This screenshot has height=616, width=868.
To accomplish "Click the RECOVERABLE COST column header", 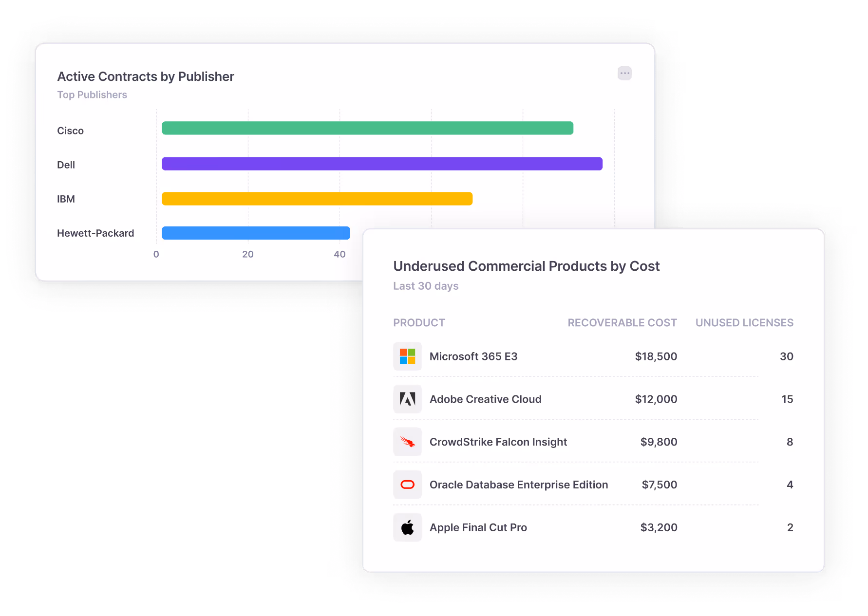I will click(x=622, y=322).
